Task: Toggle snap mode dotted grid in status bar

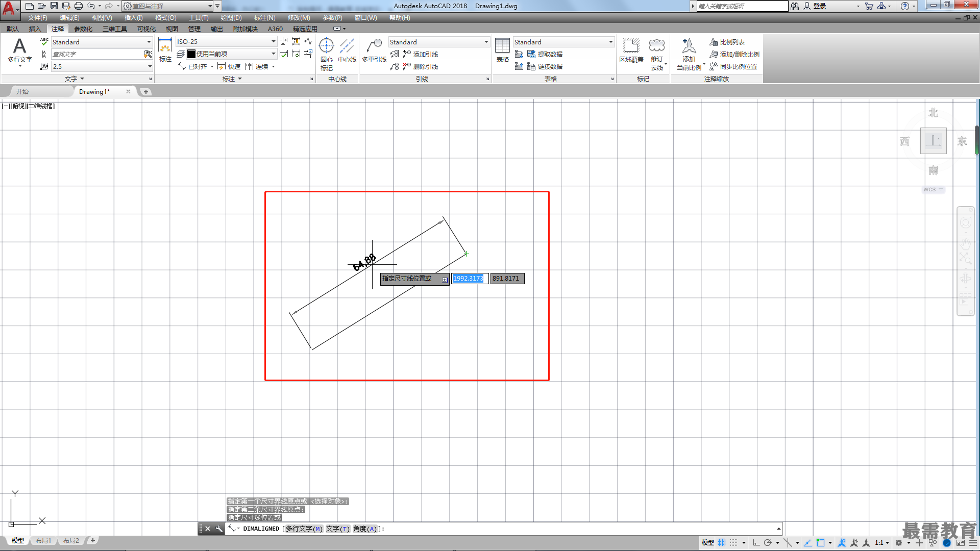Action: [734, 543]
